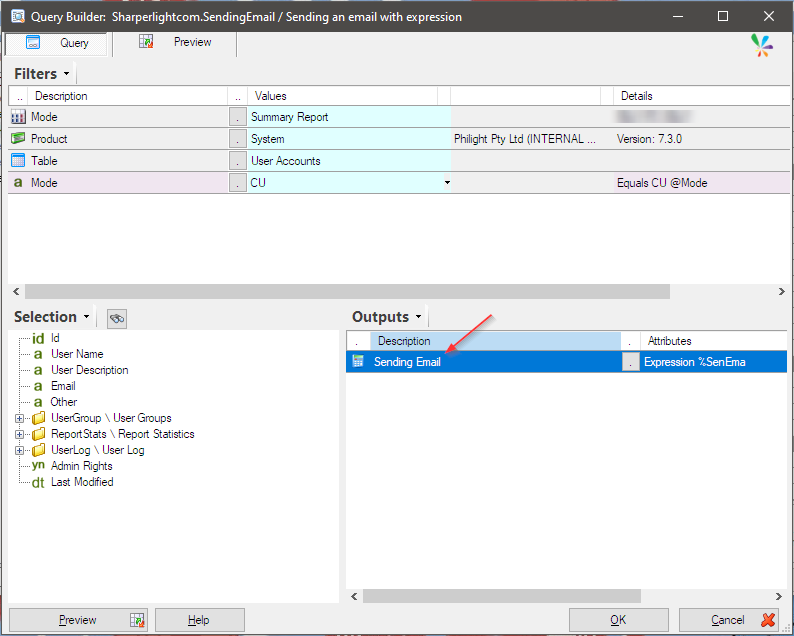Click the UserLog folder icon

pyautogui.click(x=38, y=450)
